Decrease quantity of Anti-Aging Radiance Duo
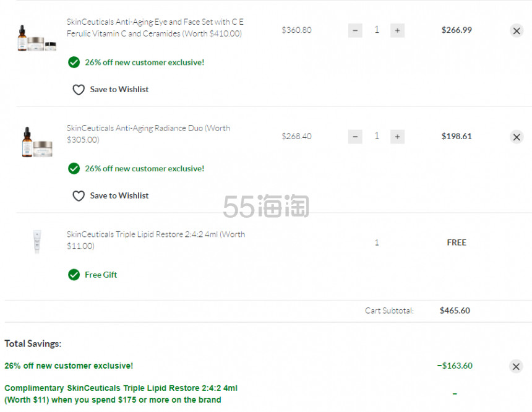This screenshot has height=412, width=532. (x=355, y=137)
